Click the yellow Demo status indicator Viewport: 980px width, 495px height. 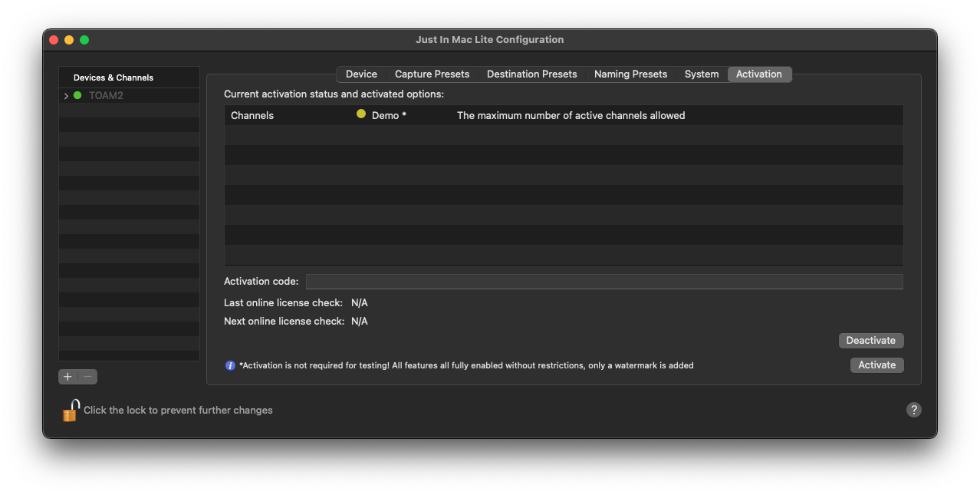pyautogui.click(x=361, y=114)
